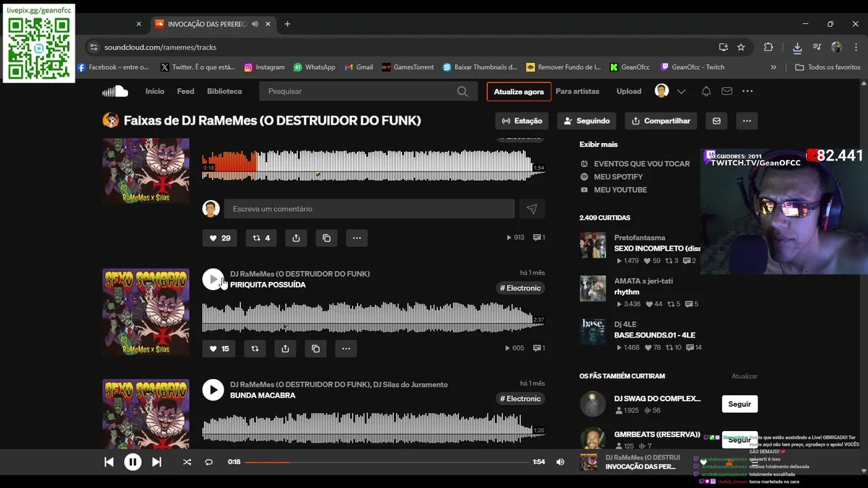Open Upload page
The image size is (868, 488).
pyautogui.click(x=629, y=91)
